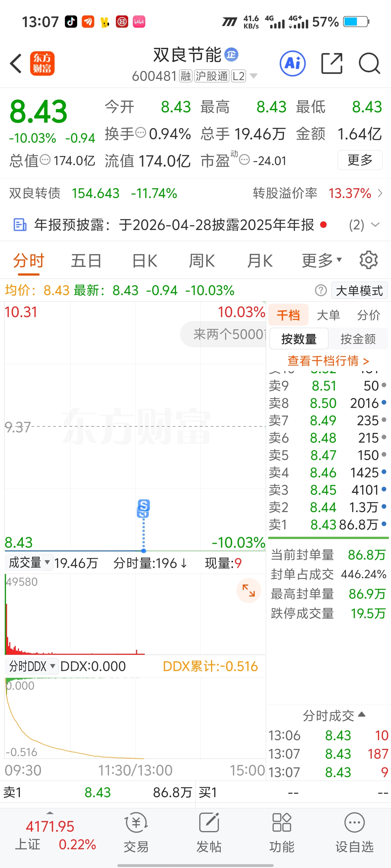Image resolution: width=391 pixels, height=868 pixels.
Task: Open 分时DDX indicator dropdown
Action: coord(32,666)
